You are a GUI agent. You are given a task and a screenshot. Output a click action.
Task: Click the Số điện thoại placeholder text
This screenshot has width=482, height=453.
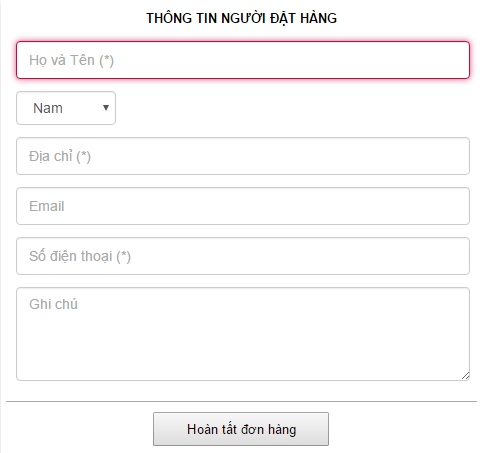[x=80, y=256]
